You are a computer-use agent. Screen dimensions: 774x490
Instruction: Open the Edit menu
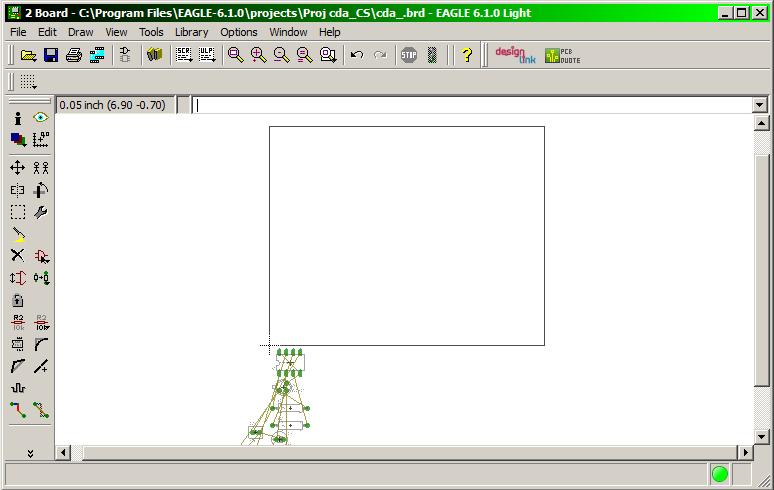tap(47, 32)
